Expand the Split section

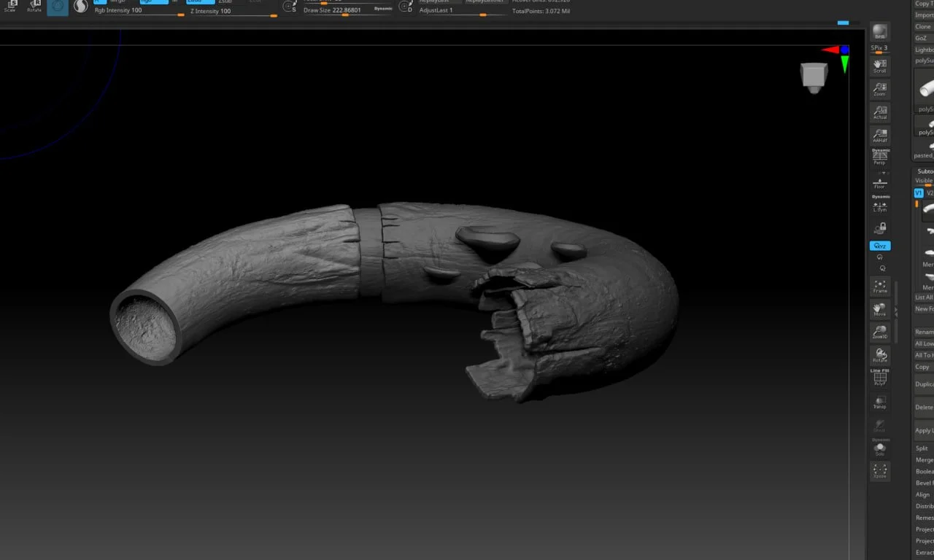[924, 448]
